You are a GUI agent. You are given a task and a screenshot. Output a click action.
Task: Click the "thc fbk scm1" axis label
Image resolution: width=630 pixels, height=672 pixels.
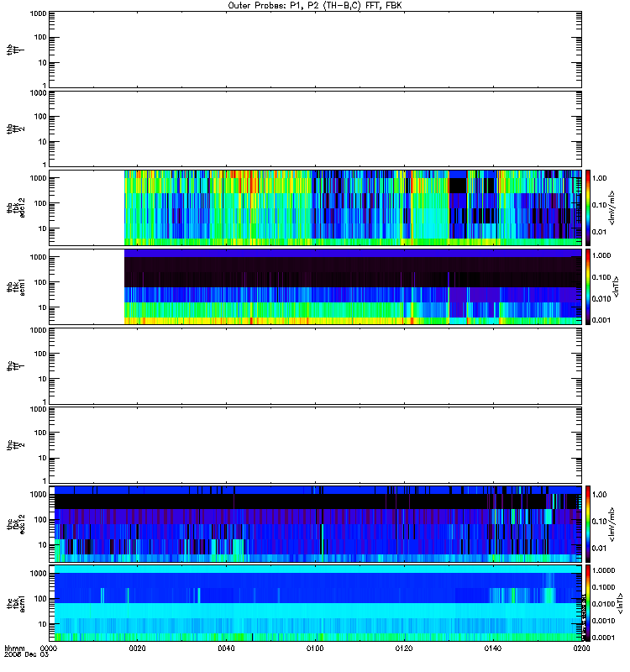pos(15,603)
